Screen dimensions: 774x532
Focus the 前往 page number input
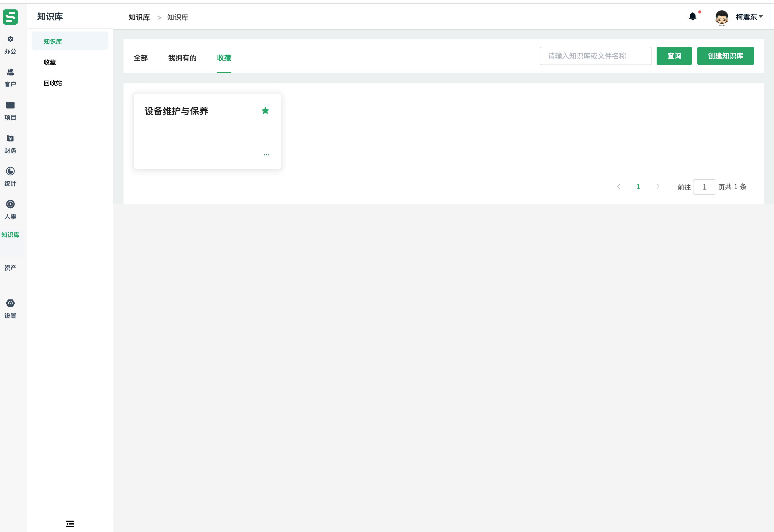[x=704, y=187]
